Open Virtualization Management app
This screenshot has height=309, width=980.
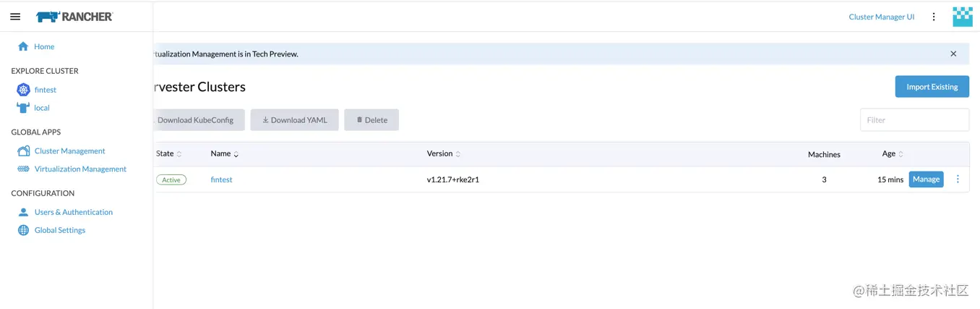point(80,169)
